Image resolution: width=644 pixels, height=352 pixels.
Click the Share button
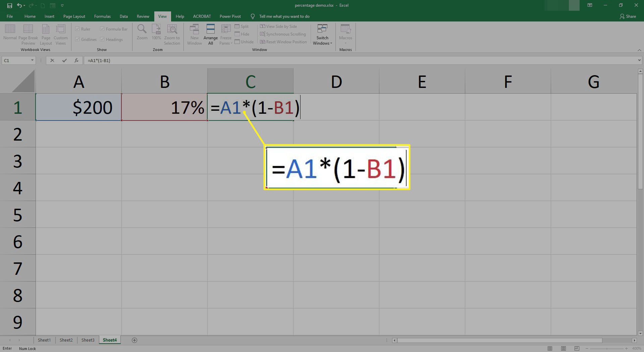(628, 16)
